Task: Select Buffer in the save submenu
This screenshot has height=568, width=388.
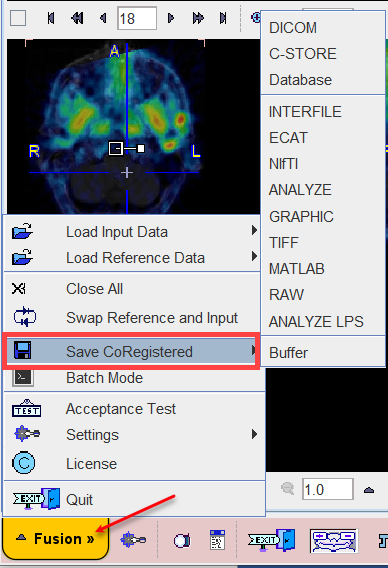Action: 288,353
